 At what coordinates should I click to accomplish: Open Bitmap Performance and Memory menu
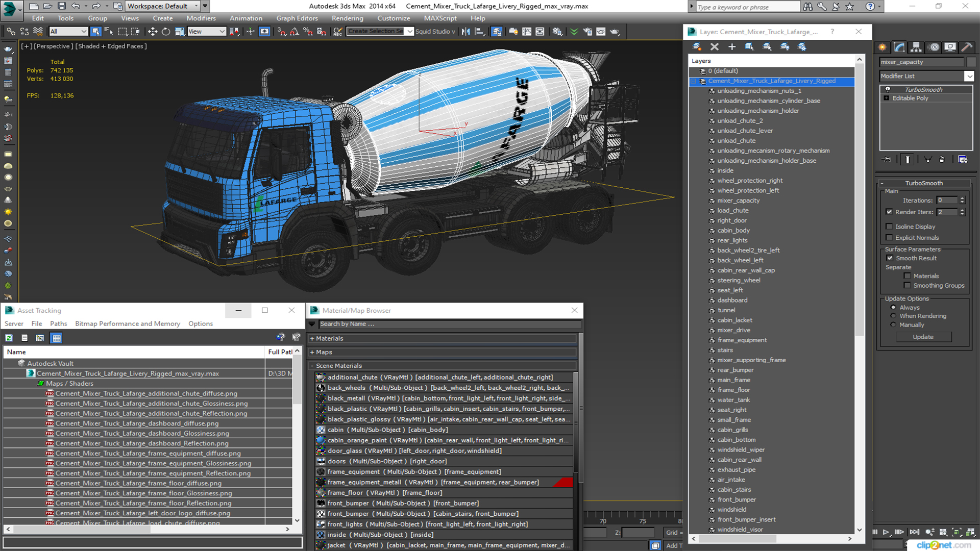[128, 323]
